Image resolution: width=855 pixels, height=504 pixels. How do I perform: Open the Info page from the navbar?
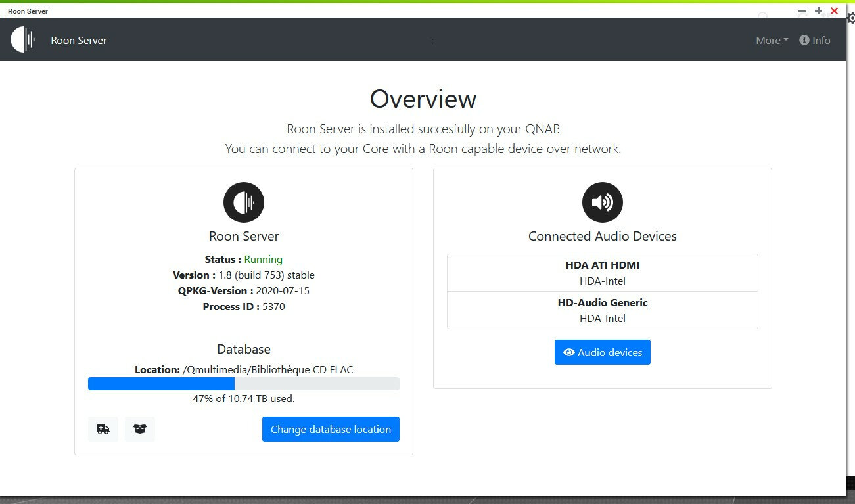click(815, 40)
